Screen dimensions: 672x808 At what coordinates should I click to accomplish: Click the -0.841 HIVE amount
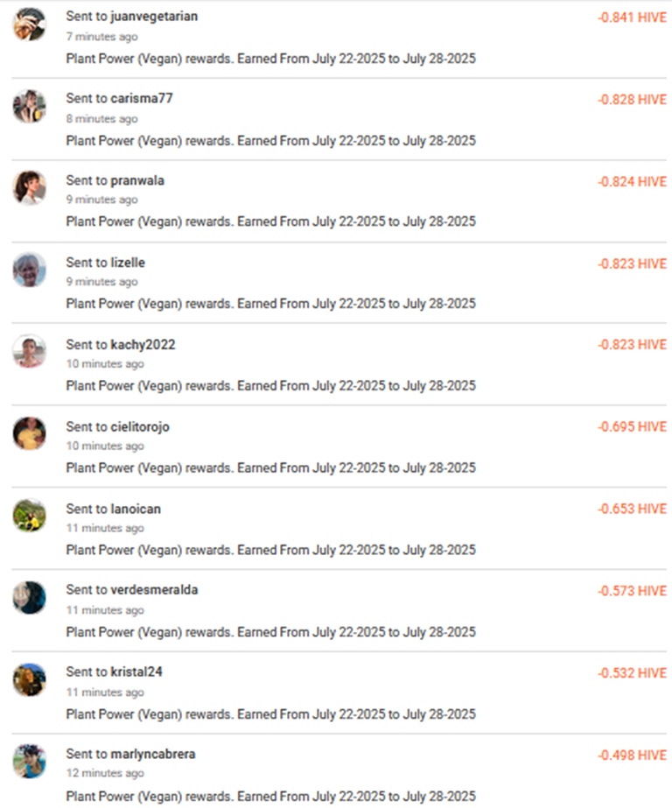coord(632,18)
